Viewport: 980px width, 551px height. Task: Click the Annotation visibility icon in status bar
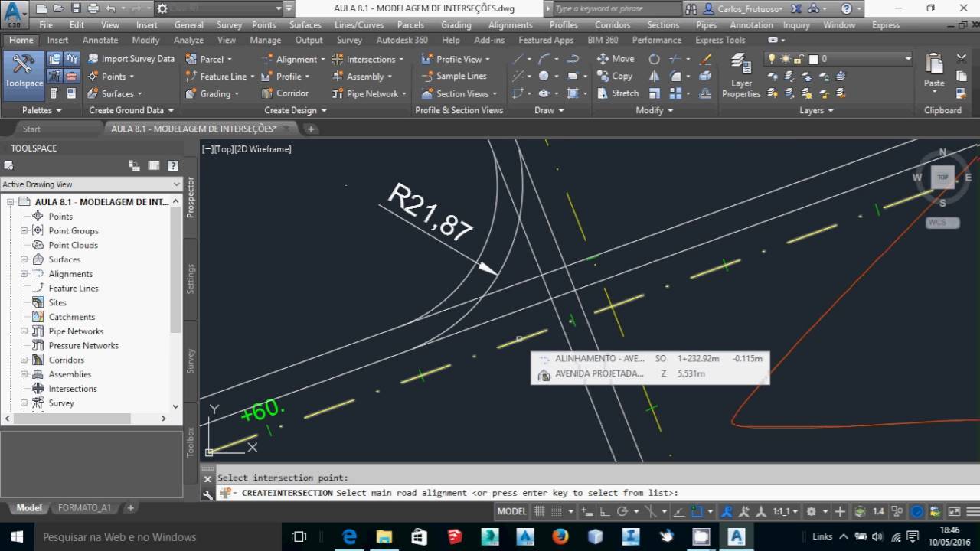tap(727, 511)
